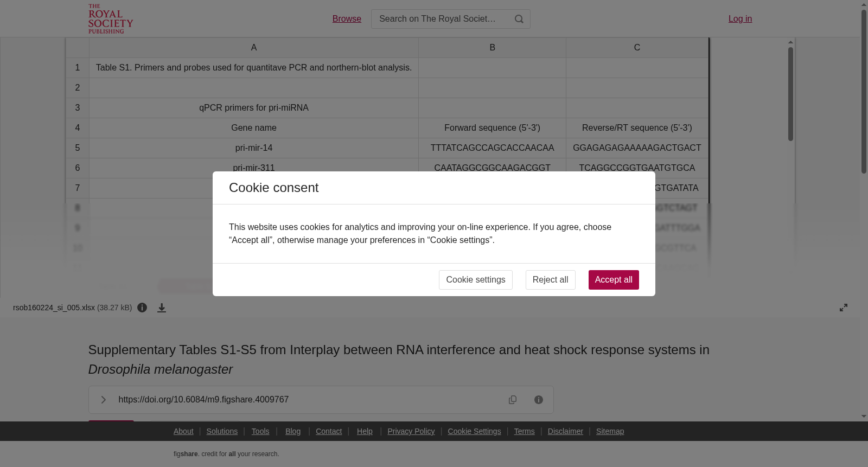Show DOI information icon
Viewport: 868px width, 467px height.
point(539,400)
